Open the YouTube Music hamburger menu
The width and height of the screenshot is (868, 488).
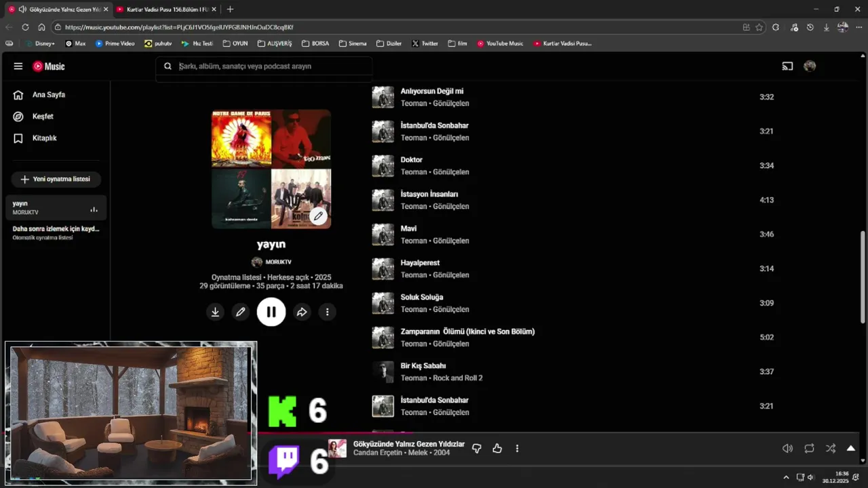click(x=18, y=66)
